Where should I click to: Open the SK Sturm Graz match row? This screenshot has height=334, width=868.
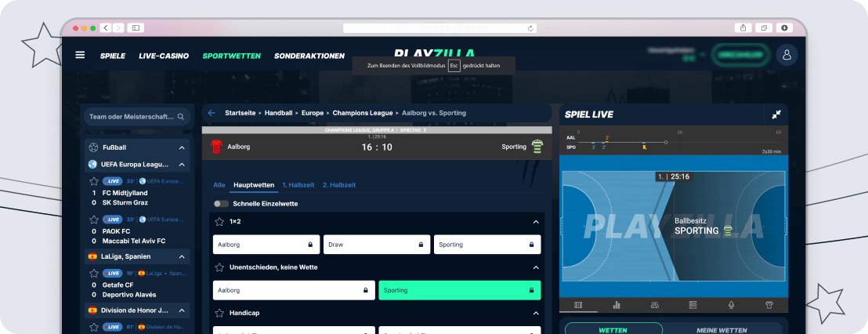tap(125, 202)
